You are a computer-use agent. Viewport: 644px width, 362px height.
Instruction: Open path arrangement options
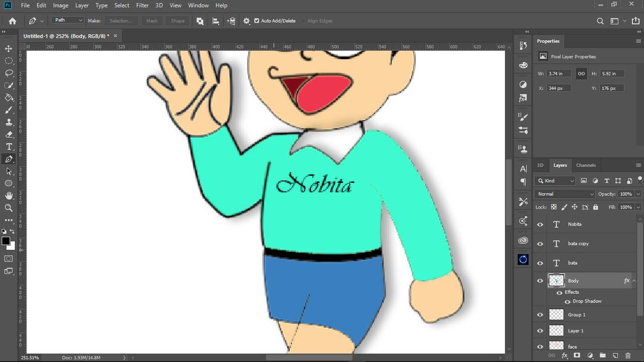click(231, 21)
